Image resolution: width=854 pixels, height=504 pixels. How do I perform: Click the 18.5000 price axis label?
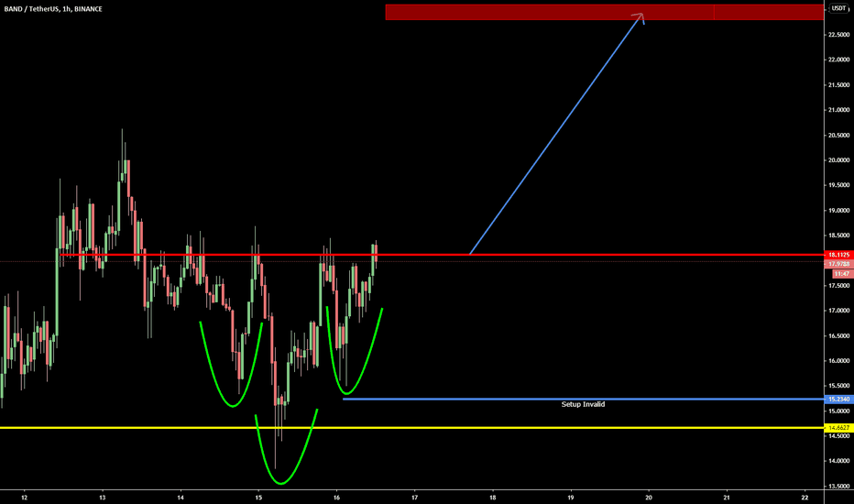(838, 236)
